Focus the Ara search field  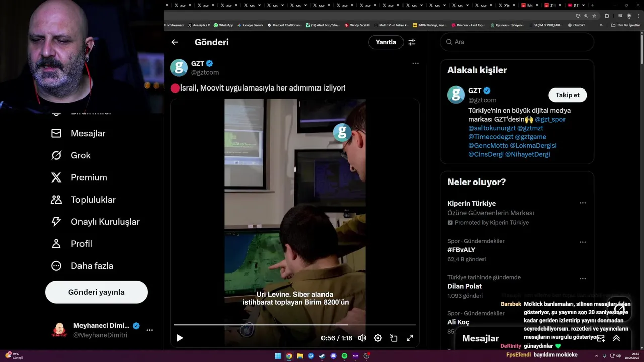point(517,42)
